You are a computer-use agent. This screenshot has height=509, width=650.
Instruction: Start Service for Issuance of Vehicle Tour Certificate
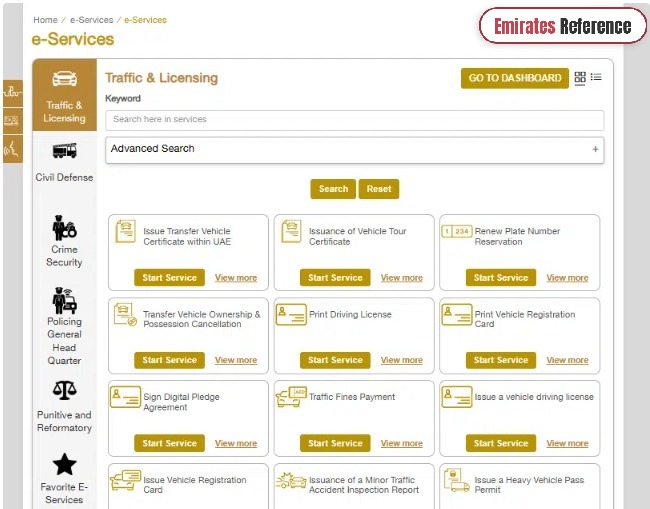pos(335,278)
